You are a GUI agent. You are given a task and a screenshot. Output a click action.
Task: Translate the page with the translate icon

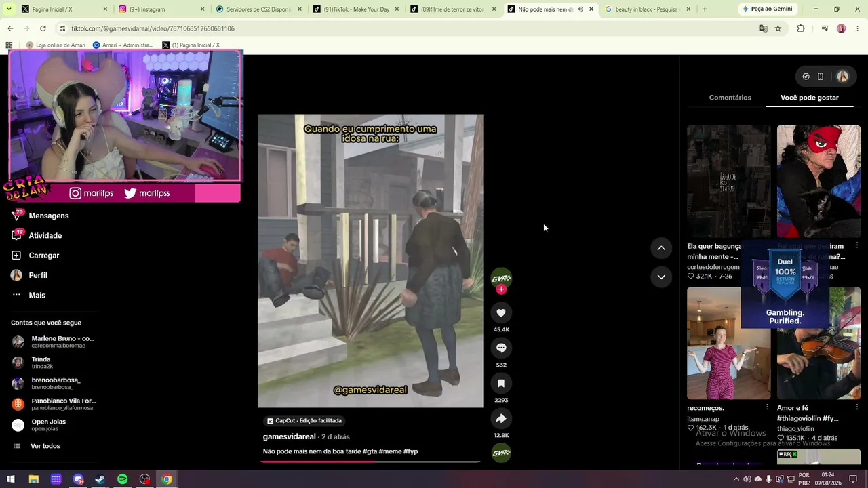[763, 28]
